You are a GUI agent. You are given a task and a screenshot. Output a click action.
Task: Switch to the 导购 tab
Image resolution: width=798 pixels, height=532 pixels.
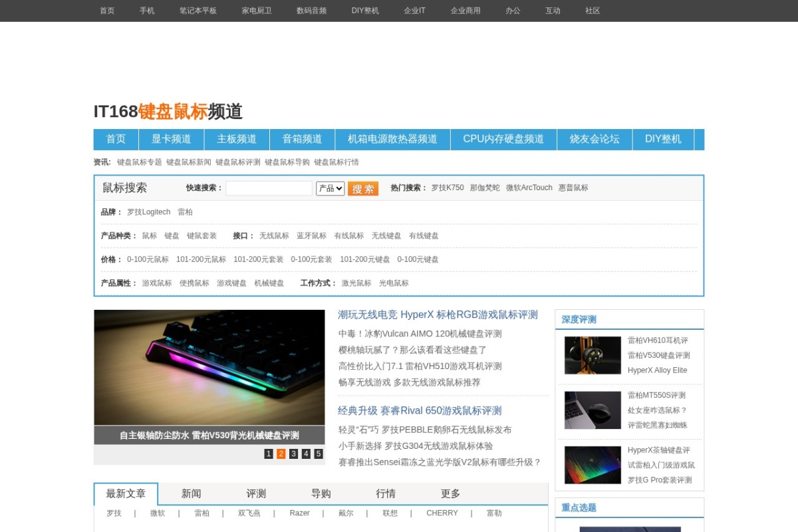coord(321,494)
